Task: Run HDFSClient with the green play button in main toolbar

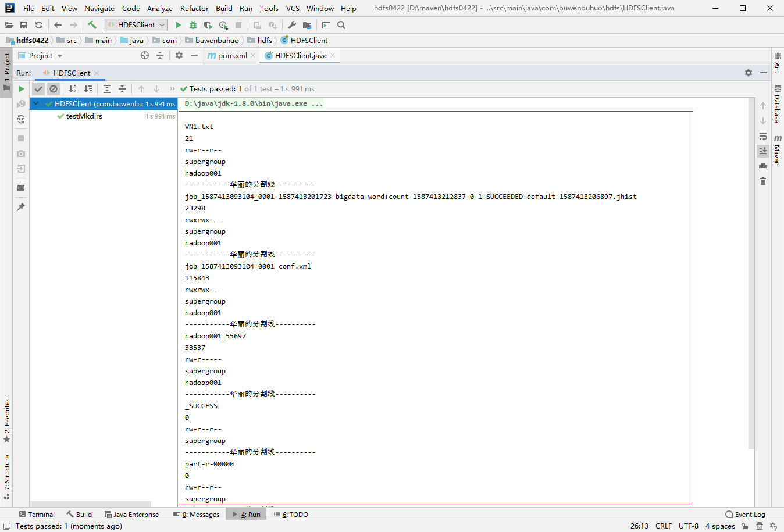Action: point(178,25)
